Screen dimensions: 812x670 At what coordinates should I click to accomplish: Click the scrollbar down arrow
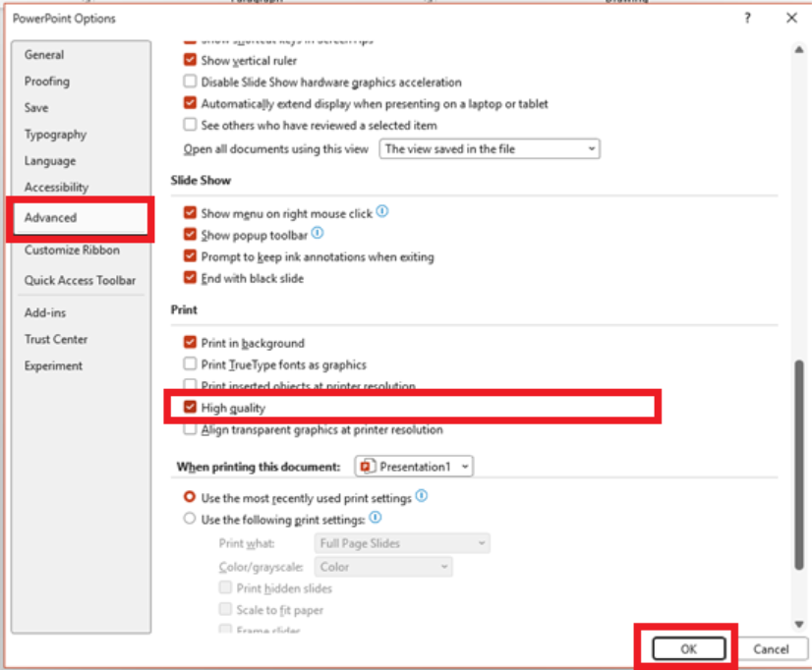click(x=799, y=625)
